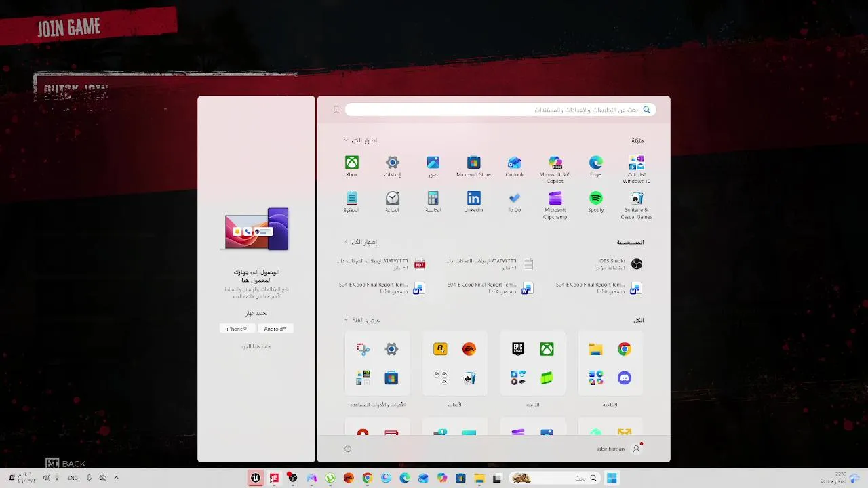Open the weather widget on taskbar
Viewport: 868px width, 488px height.
tap(840, 478)
